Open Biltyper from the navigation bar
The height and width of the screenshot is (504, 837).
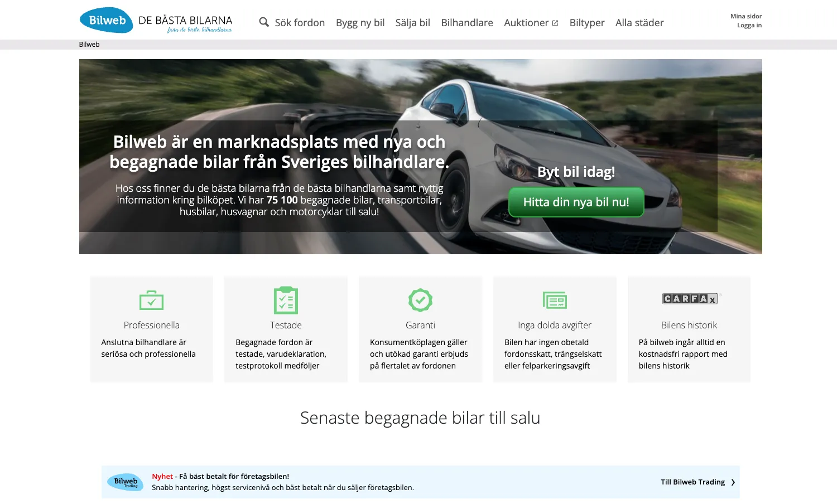coord(587,23)
